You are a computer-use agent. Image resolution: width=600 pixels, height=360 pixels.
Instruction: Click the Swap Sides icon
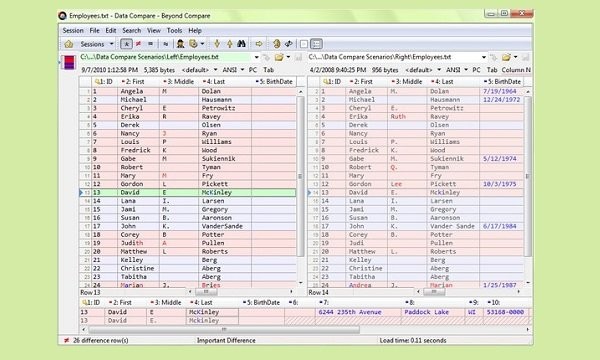tap(289, 44)
